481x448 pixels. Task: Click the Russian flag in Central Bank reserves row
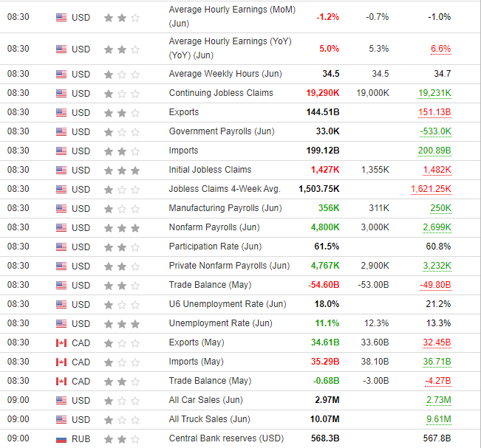pos(61,439)
